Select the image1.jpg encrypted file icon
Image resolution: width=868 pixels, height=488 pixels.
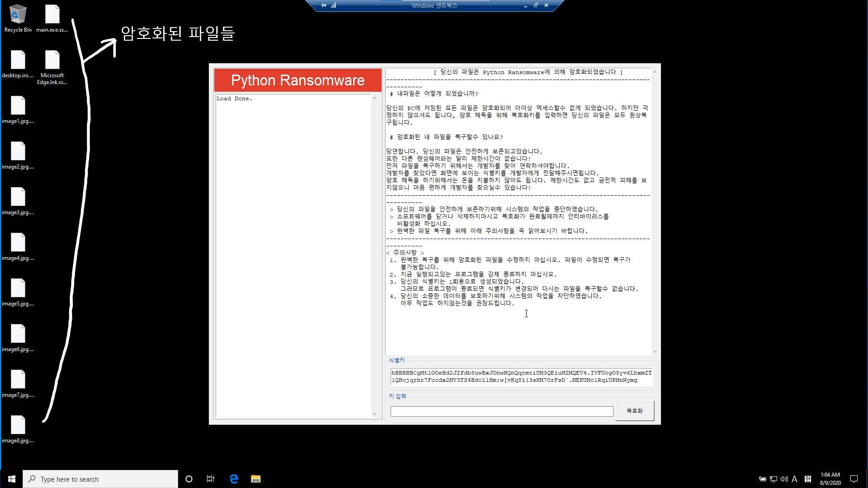18,106
